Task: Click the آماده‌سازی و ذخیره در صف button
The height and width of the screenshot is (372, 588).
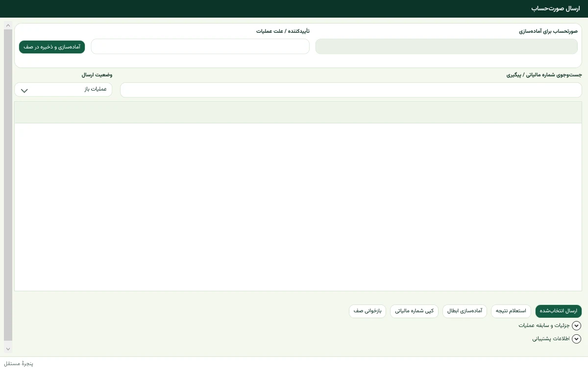Action: pyautogui.click(x=52, y=47)
